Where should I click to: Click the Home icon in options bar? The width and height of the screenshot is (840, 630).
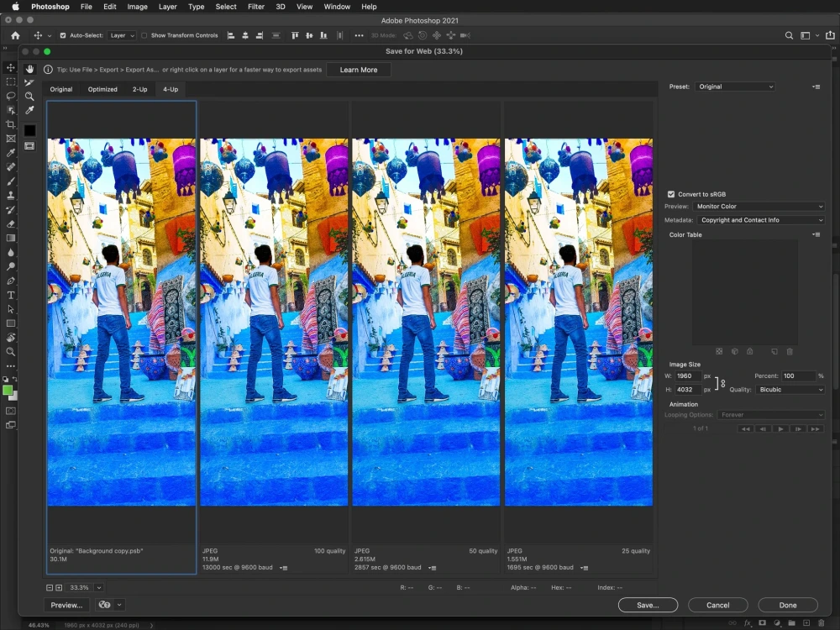[15, 35]
